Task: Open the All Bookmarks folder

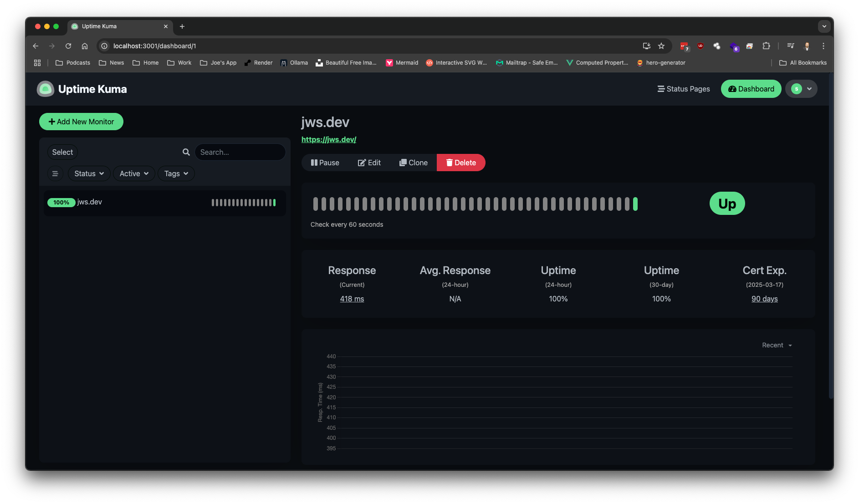Action: coord(803,63)
